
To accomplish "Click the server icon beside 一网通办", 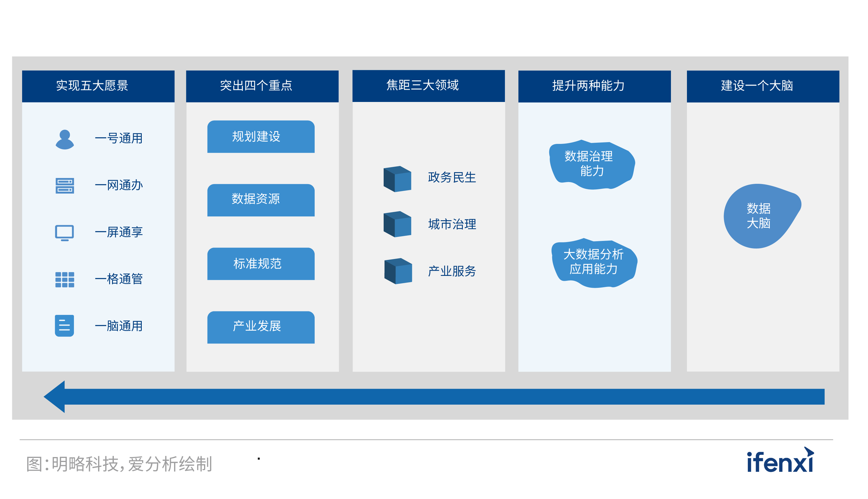I will [x=65, y=186].
